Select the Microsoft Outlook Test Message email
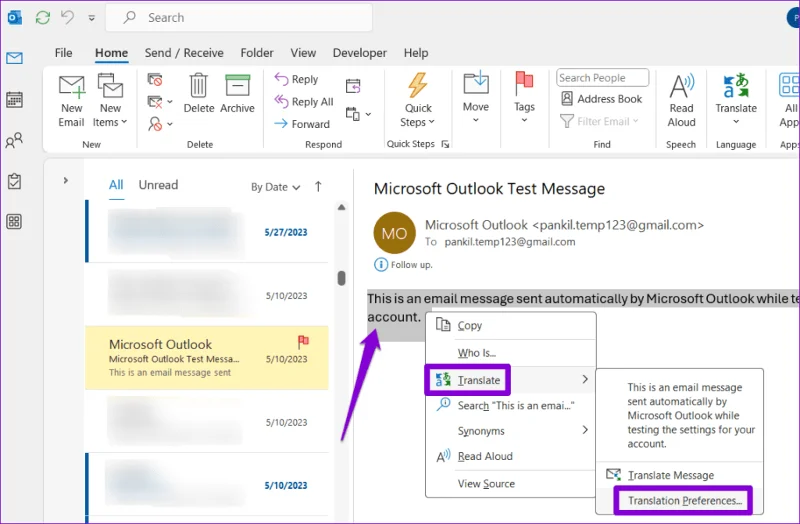This screenshot has height=524, width=800. point(207,358)
